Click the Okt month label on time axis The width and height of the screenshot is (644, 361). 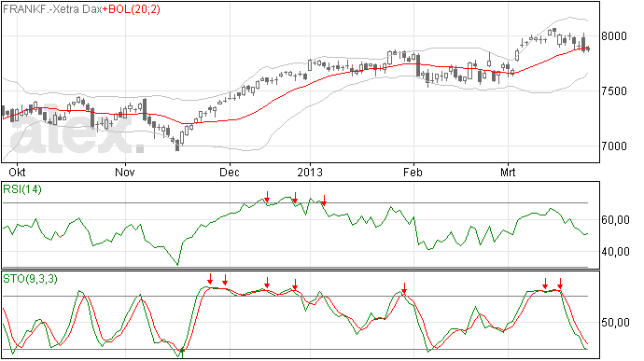pyautogui.click(x=17, y=172)
